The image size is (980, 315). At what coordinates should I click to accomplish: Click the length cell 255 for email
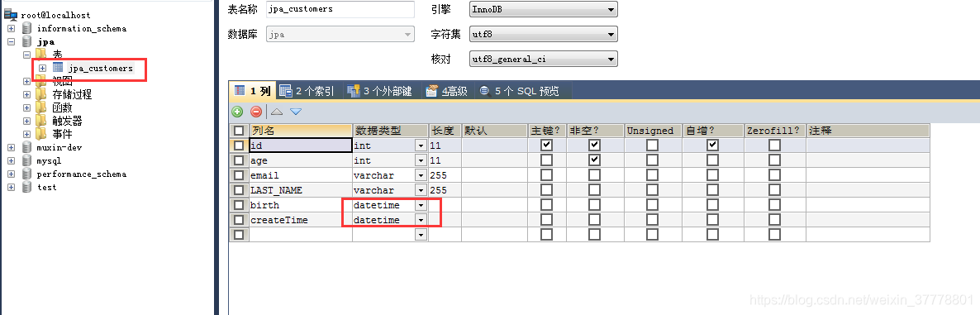pos(445,175)
